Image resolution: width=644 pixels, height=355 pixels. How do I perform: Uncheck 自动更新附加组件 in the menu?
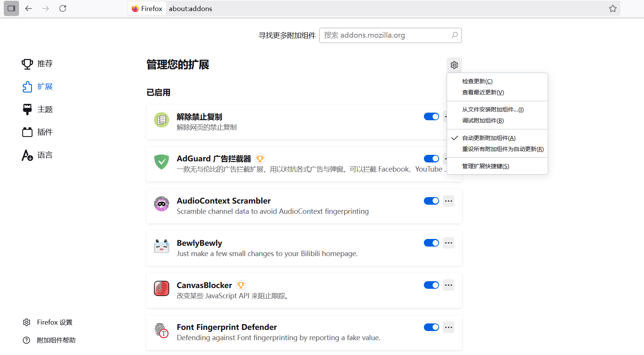[x=489, y=138]
